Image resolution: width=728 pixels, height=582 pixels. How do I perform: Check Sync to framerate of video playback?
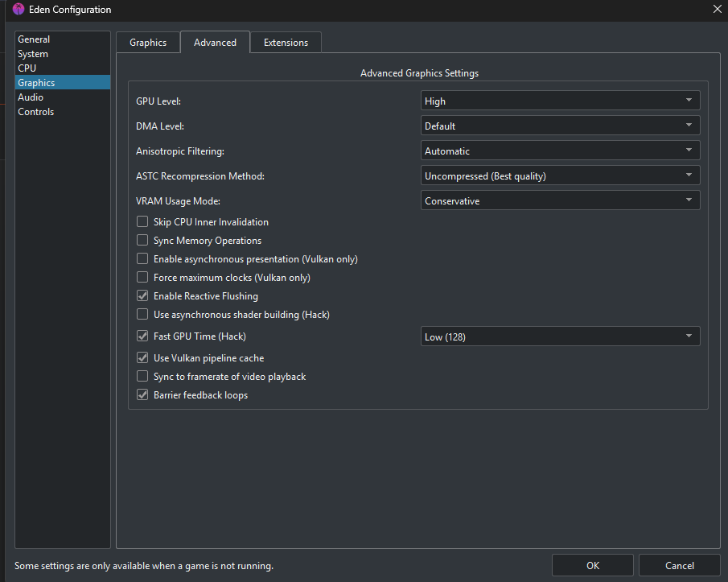(142, 376)
